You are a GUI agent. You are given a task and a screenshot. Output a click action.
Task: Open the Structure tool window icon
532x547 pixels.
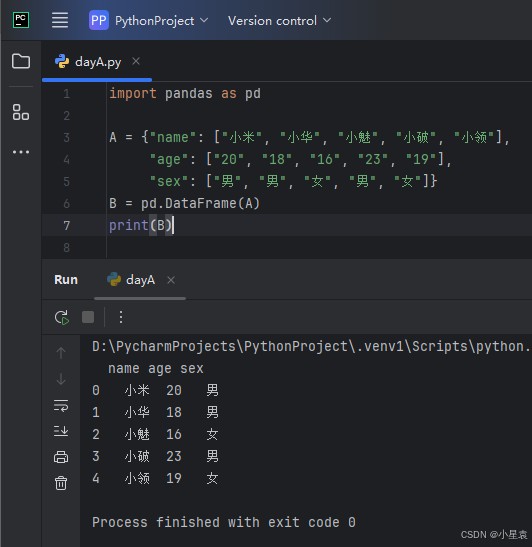click(21, 112)
